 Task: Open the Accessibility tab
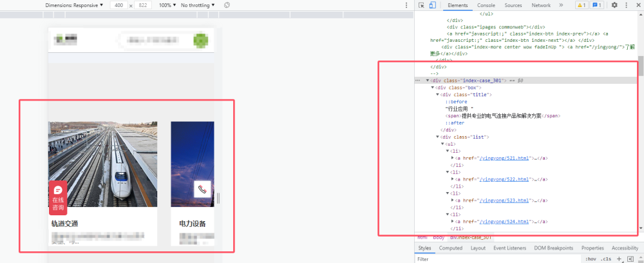pos(625,248)
